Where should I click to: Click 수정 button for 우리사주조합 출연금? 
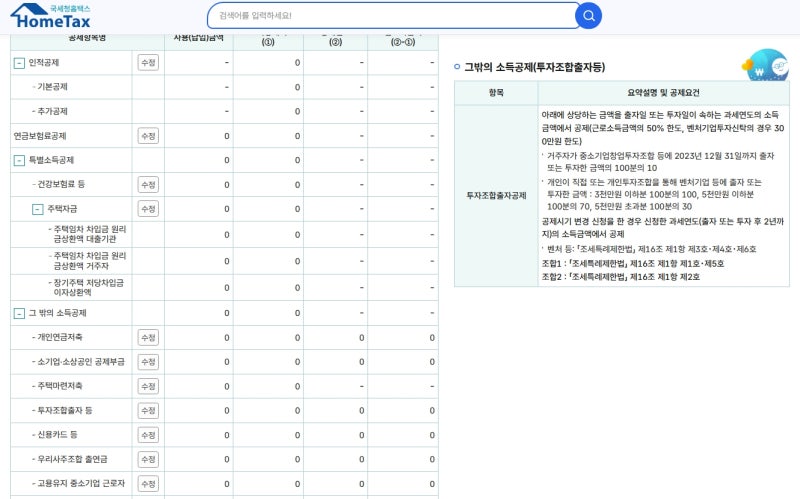click(x=148, y=459)
